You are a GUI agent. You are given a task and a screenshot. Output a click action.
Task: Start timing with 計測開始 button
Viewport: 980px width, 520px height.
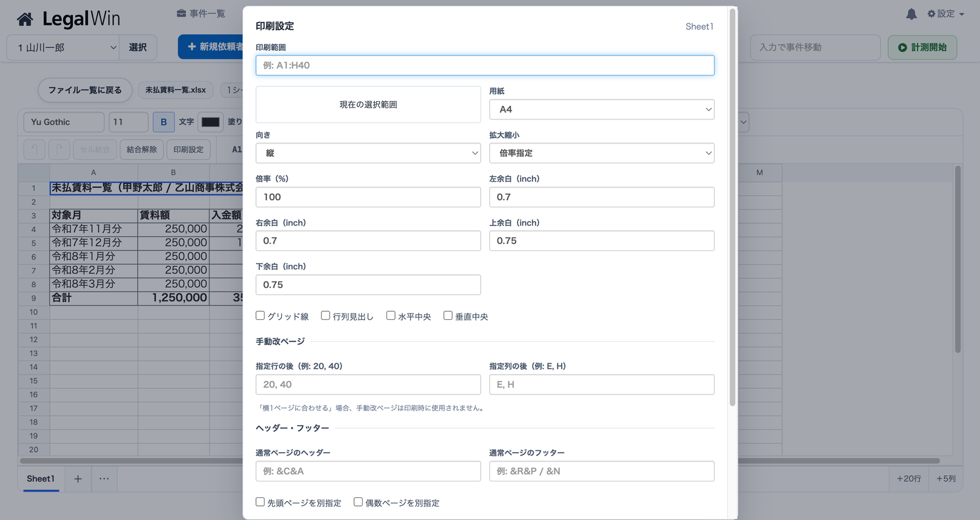tap(922, 47)
